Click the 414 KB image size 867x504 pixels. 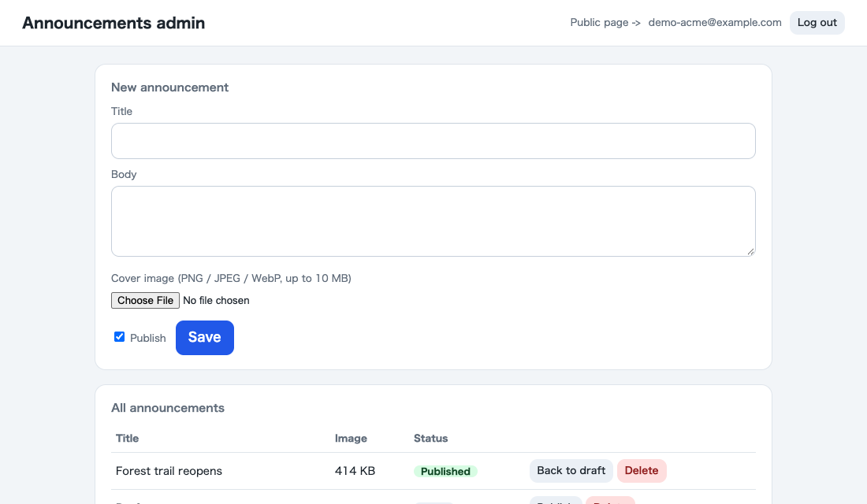click(x=355, y=471)
